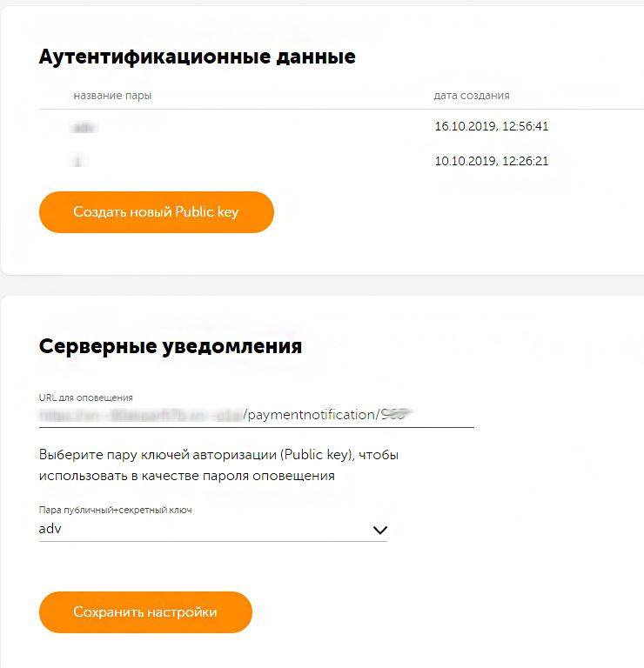Click the blurred pair name in first row
This screenshot has height=668, width=644.
click(x=85, y=127)
